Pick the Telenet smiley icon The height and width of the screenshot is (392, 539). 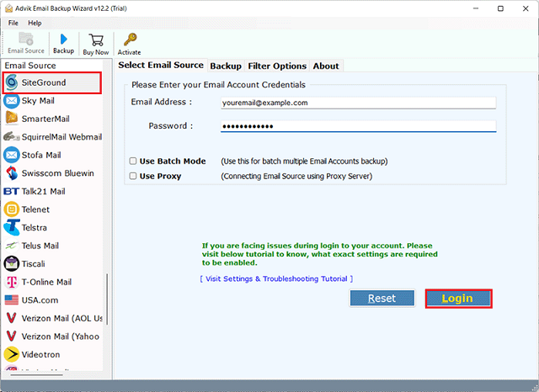click(11, 209)
